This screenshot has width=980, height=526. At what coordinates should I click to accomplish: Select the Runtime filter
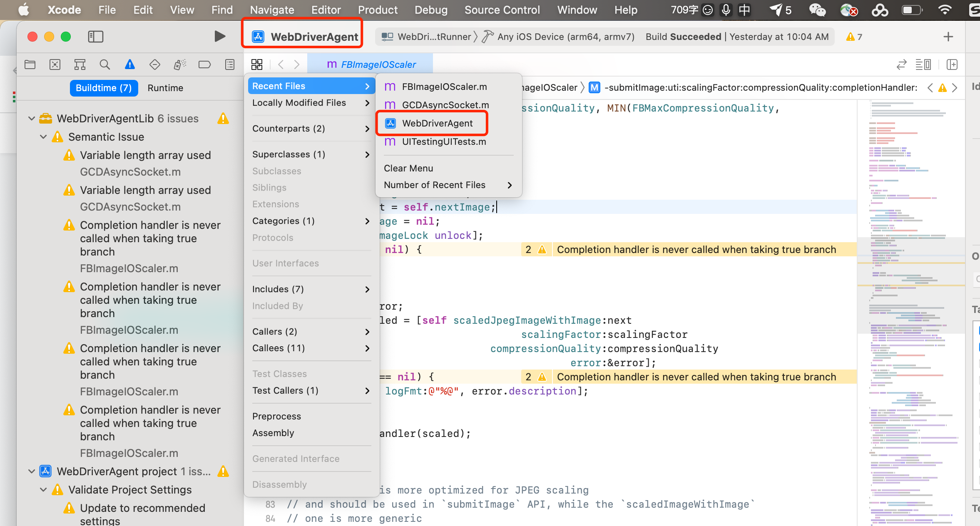(165, 88)
